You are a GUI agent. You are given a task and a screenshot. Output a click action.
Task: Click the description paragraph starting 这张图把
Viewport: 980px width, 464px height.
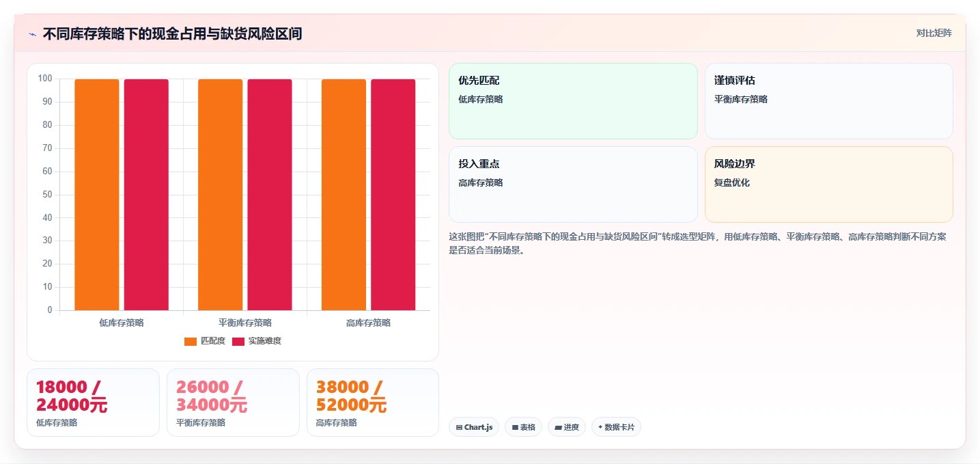pyautogui.click(x=697, y=243)
